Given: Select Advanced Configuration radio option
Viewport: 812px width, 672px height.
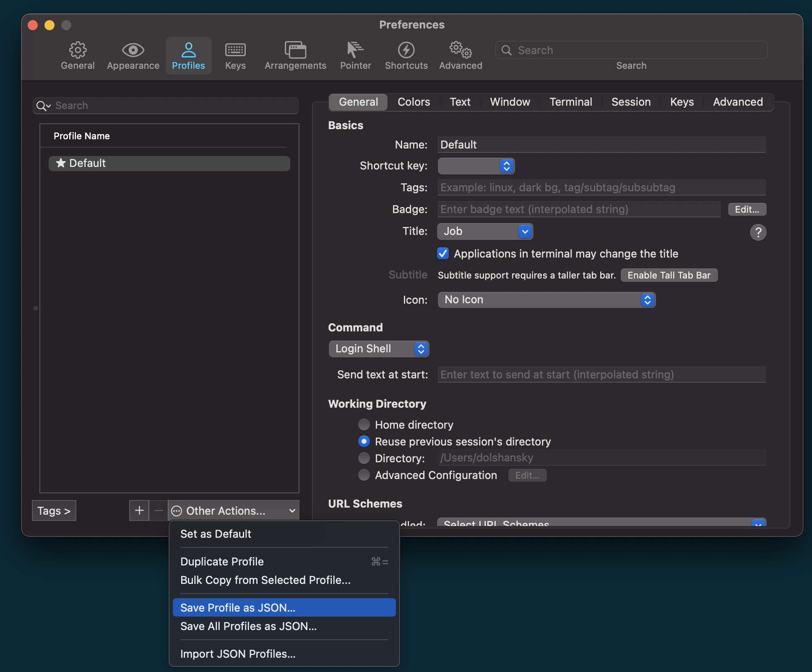Looking at the screenshot, I should (364, 475).
